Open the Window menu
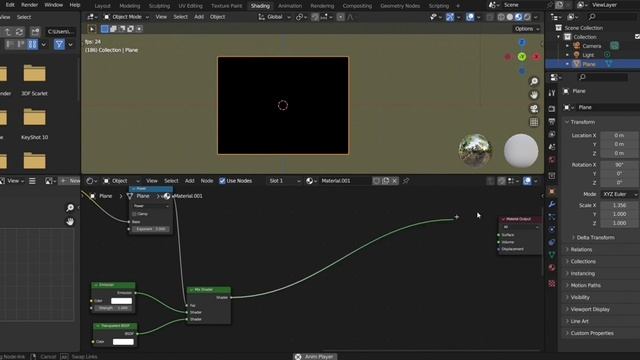The height and width of the screenshot is (360, 640). click(x=53, y=5)
